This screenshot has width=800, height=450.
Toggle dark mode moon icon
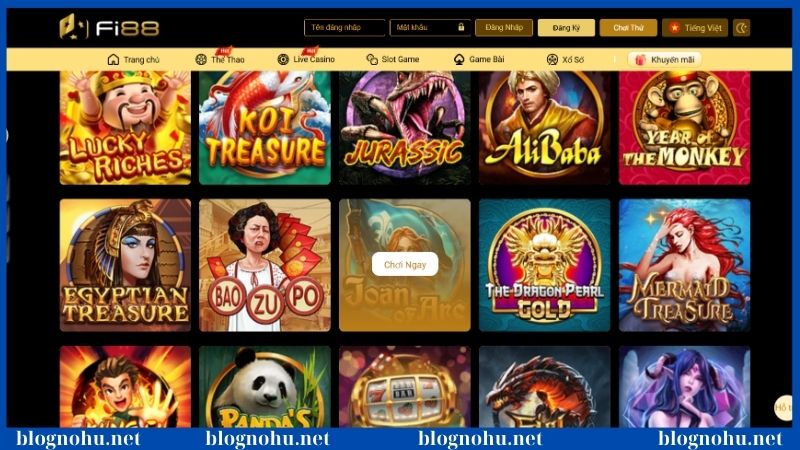pos(741,28)
